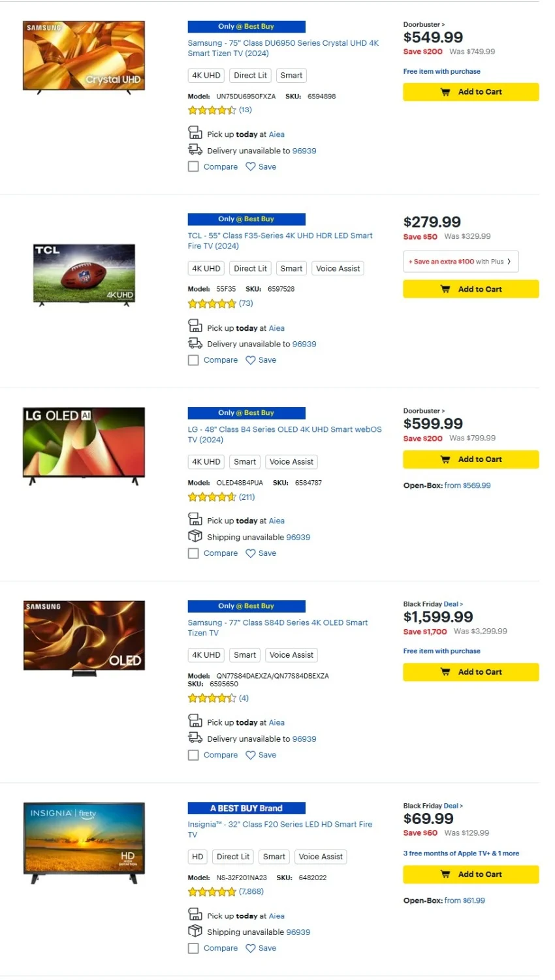Click star rating of LG 48" OLED
This screenshot has width=555, height=980.
tap(212, 497)
